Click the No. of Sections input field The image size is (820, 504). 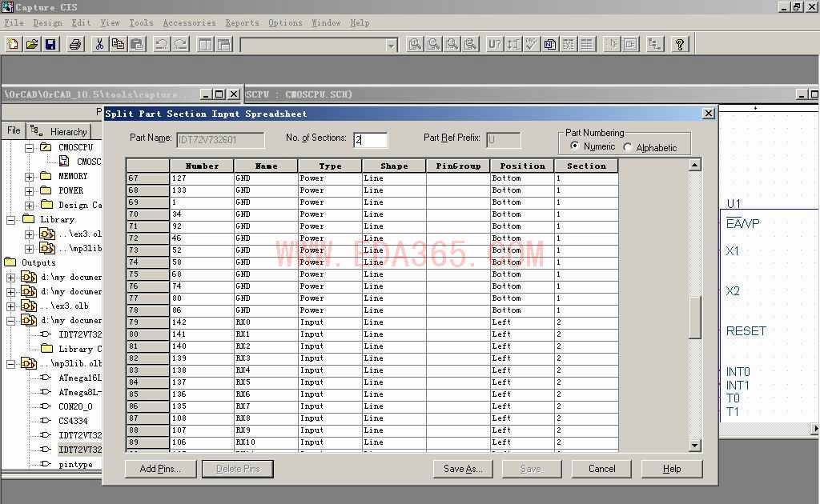click(x=370, y=139)
